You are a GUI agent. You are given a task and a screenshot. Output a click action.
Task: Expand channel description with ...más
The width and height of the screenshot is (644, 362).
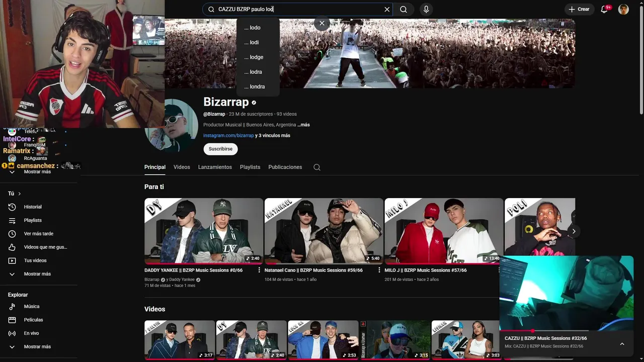[303, 125]
